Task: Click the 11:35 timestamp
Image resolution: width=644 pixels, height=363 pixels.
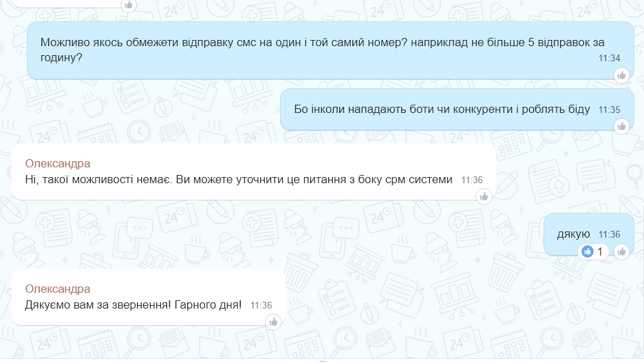Action: pos(609,110)
